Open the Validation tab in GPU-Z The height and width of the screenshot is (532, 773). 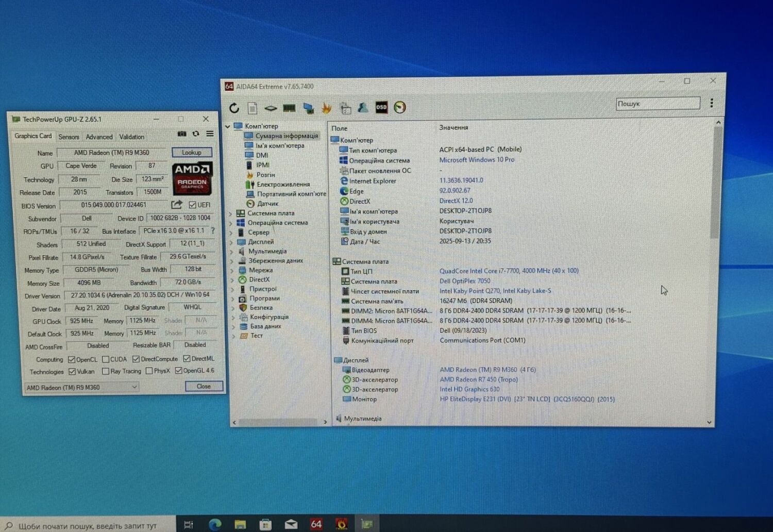tap(131, 137)
